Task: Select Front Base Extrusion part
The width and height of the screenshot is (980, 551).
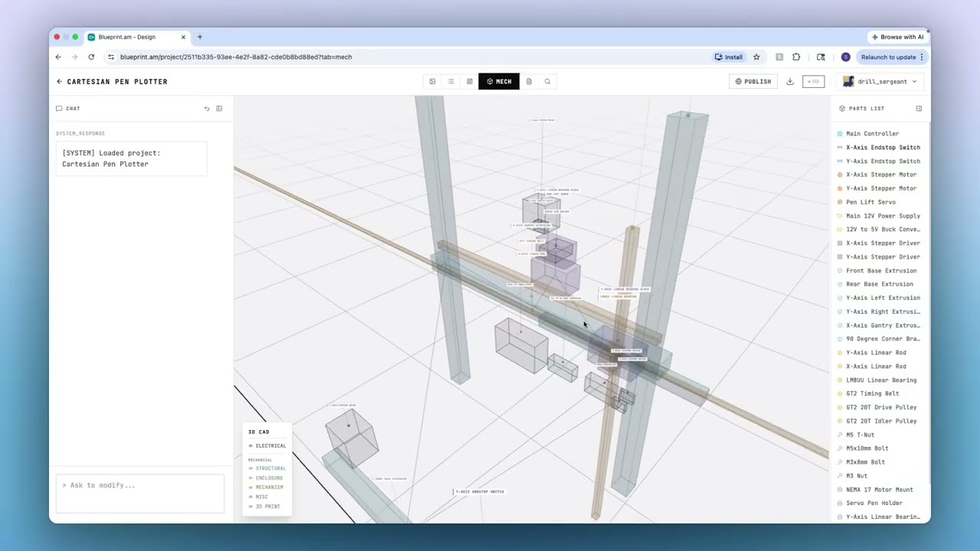Action: 880,271
